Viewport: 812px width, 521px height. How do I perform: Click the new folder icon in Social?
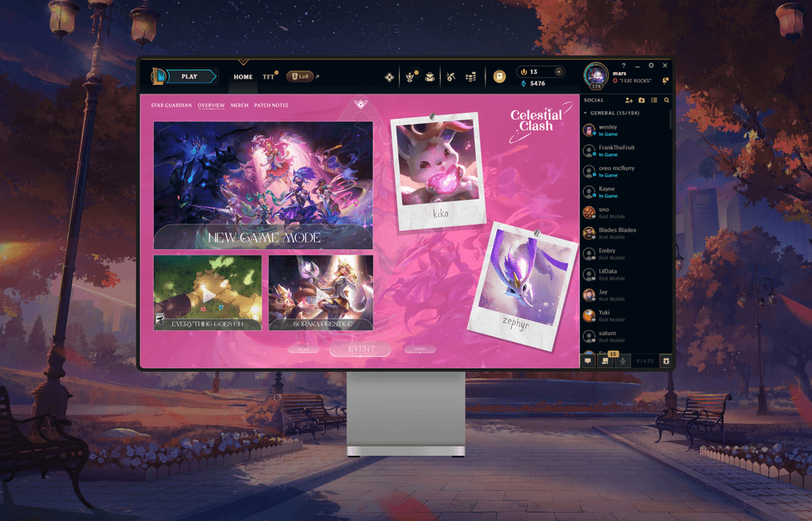642,100
